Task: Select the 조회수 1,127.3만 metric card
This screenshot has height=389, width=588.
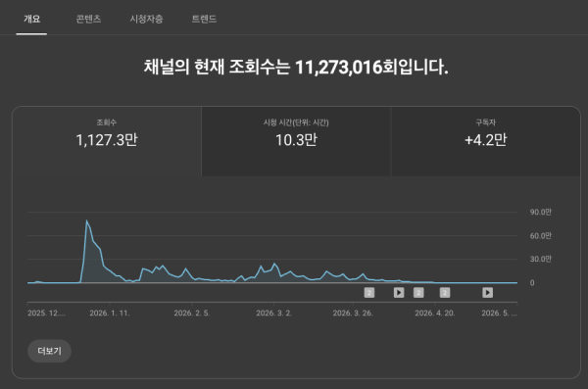Action: coord(107,141)
